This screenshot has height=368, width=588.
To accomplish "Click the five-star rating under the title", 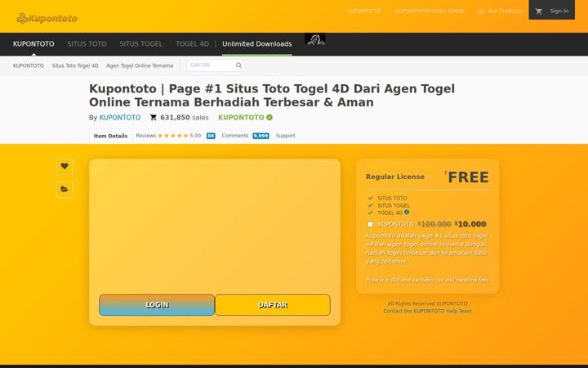I will click(x=173, y=136).
